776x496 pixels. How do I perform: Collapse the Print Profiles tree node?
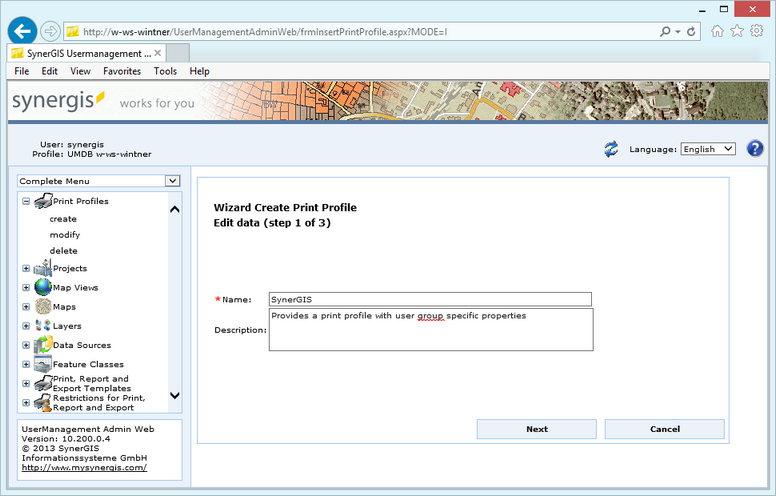pyautogui.click(x=26, y=201)
